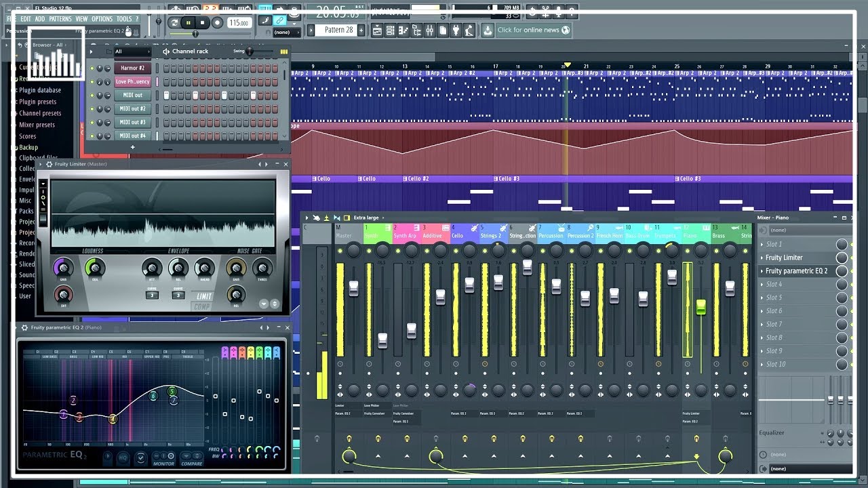Click the tempo tapper icon in toolbar
This screenshot has height=488, width=868.
469,30
